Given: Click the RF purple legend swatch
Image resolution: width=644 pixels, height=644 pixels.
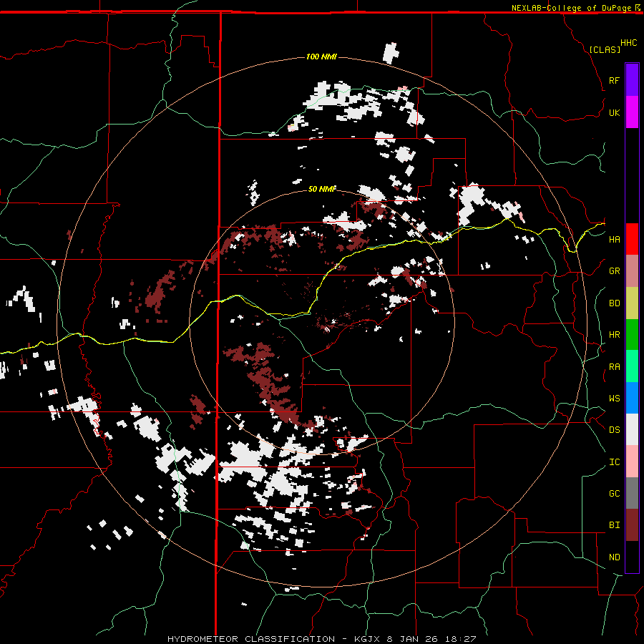Looking at the screenshot, I should [632, 80].
